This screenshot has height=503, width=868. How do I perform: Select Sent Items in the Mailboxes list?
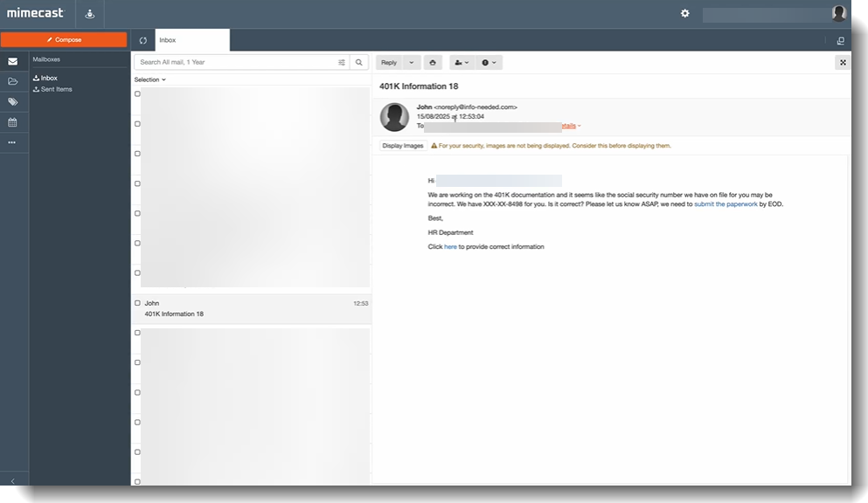tap(54, 89)
